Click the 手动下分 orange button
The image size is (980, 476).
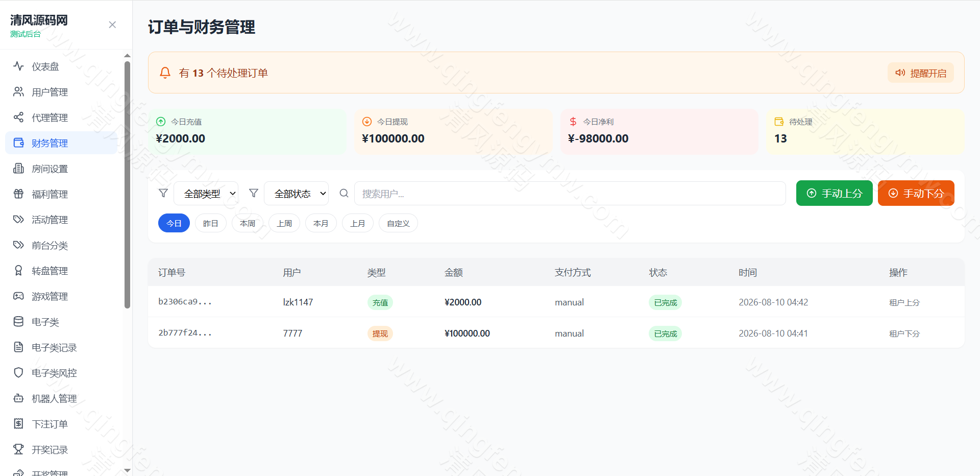[x=916, y=193]
